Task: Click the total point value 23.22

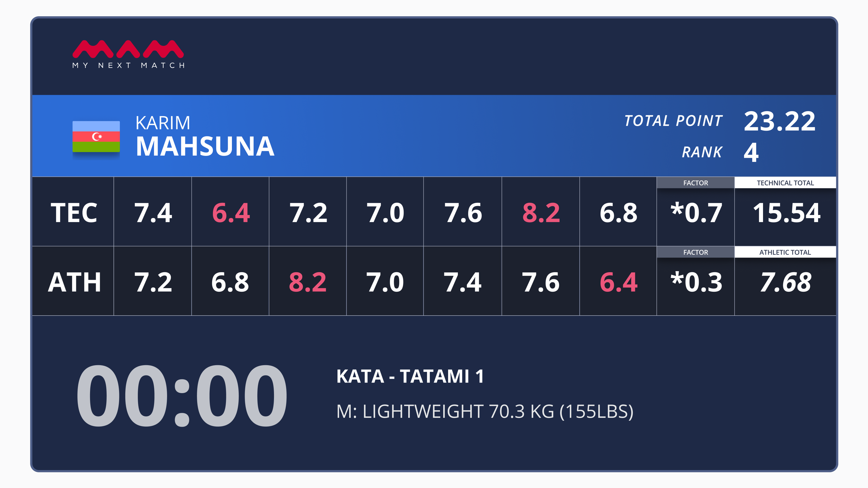Action: point(779,121)
